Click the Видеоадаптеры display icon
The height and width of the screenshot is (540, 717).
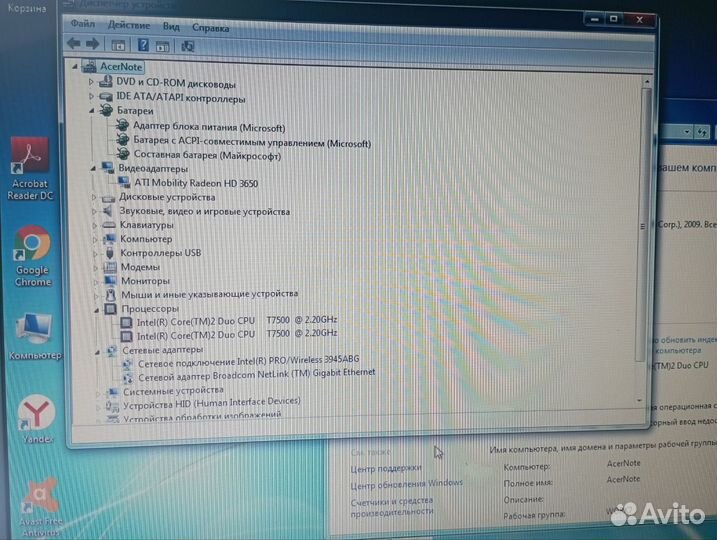coord(107,168)
